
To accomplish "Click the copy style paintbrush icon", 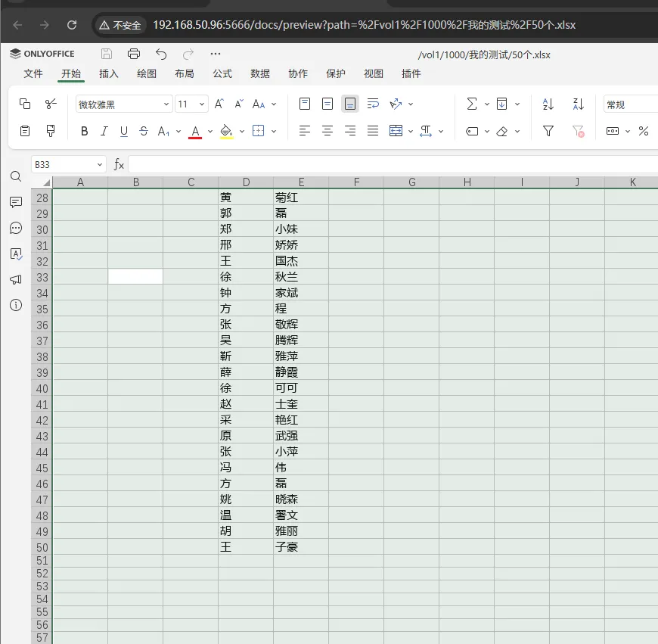I will point(51,131).
